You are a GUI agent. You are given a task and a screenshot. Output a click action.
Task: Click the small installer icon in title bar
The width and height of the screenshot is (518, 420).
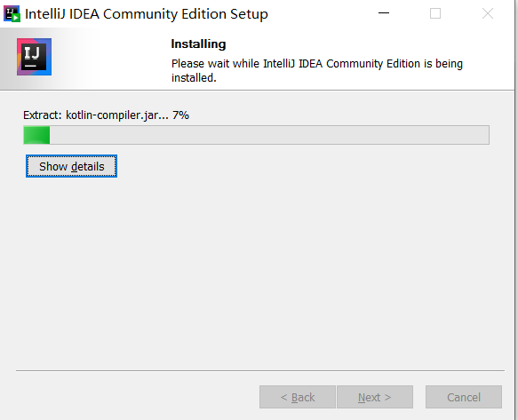[x=12, y=14]
